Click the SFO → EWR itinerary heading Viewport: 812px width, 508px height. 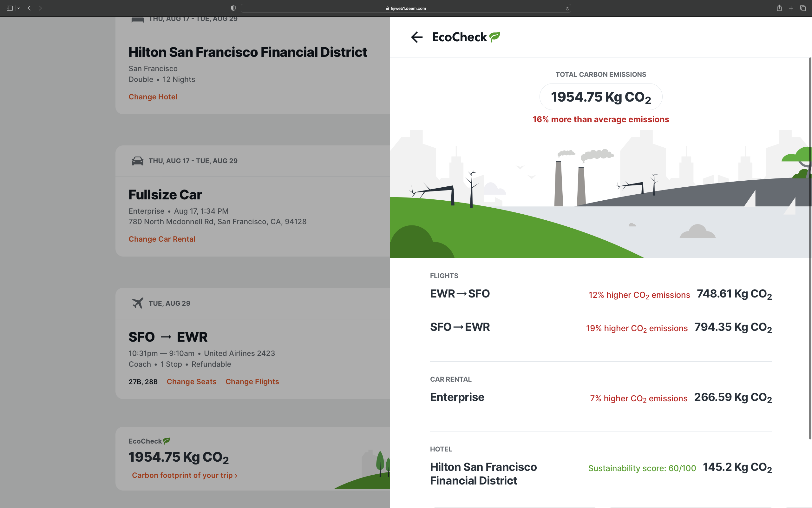(168, 337)
